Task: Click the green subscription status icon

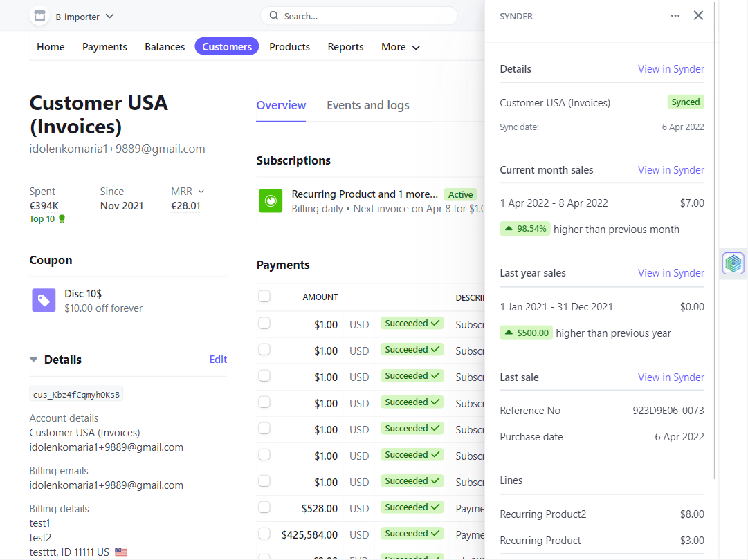Action: click(271, 200)
